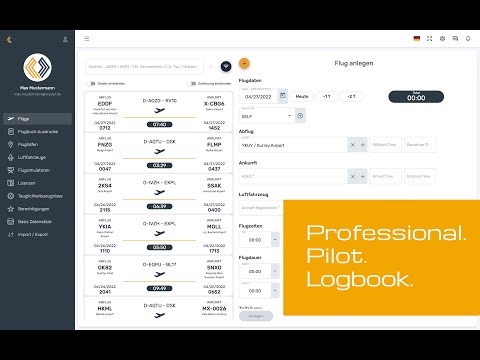Click the plus icon in Abflug row
The image size is (480, 360).
pyautogui.click(x=363, y=145)
